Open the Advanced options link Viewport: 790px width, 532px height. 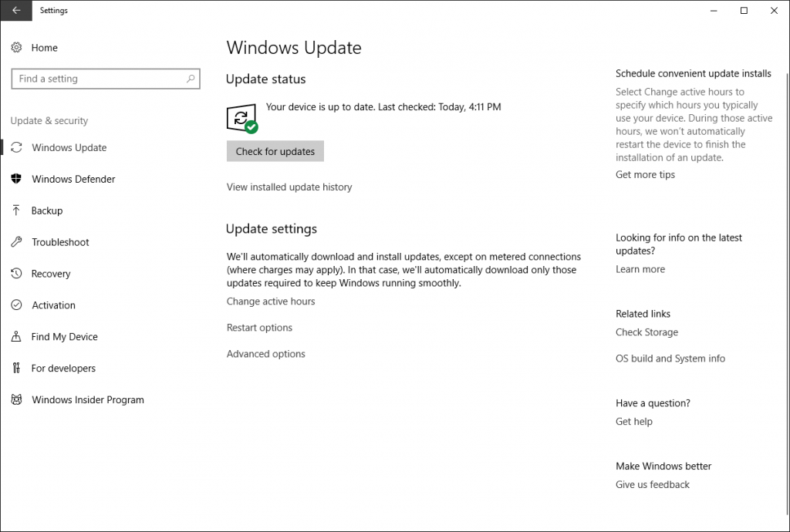point(266,353)
